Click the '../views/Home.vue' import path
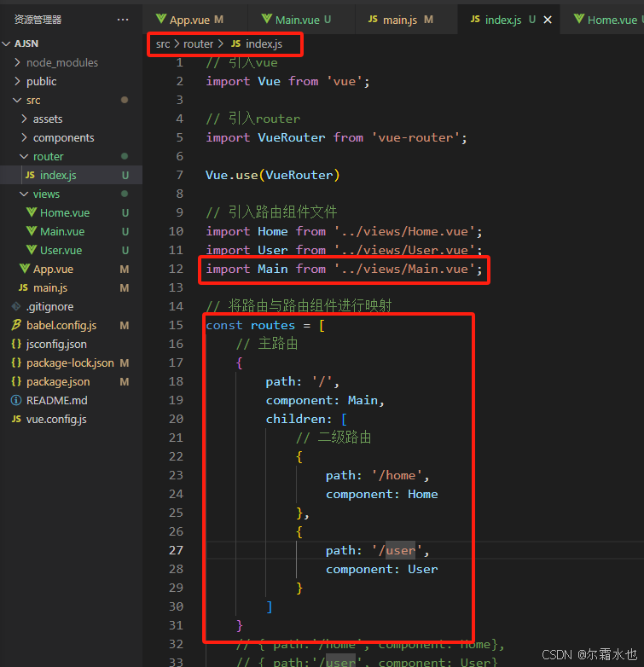 (404, 231)
